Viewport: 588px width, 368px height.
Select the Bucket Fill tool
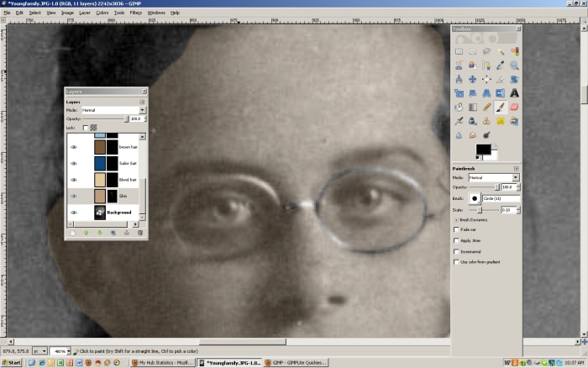click(459, 108)
